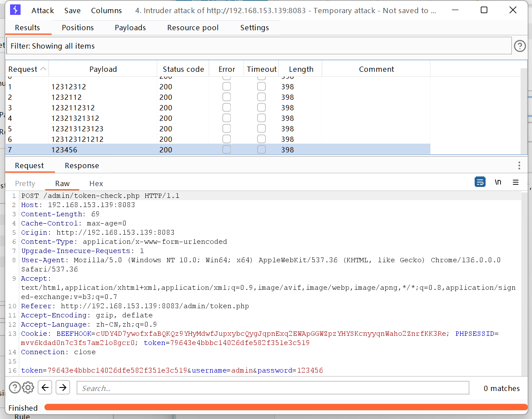The height and width of the screenshot is (419, 532).
Task: Select the Pretty view tab
Action: (x=25, y=183)
